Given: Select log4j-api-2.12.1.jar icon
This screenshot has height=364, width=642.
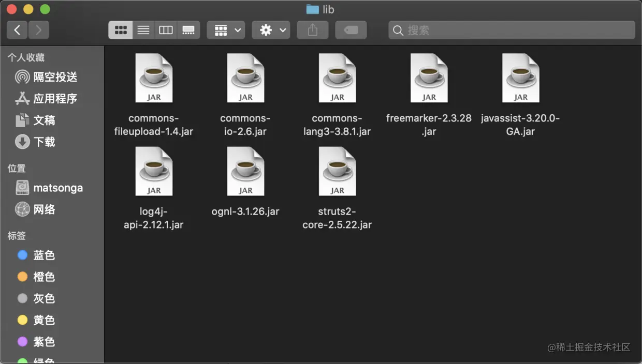Looking at the screenshot, I should point(154,171).
